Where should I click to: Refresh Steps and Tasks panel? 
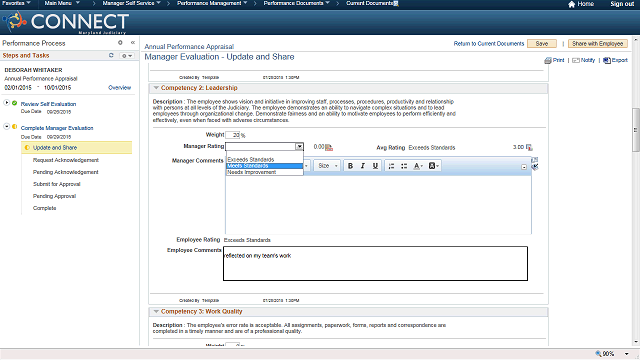pyautogui.click(x=111, y=55)
